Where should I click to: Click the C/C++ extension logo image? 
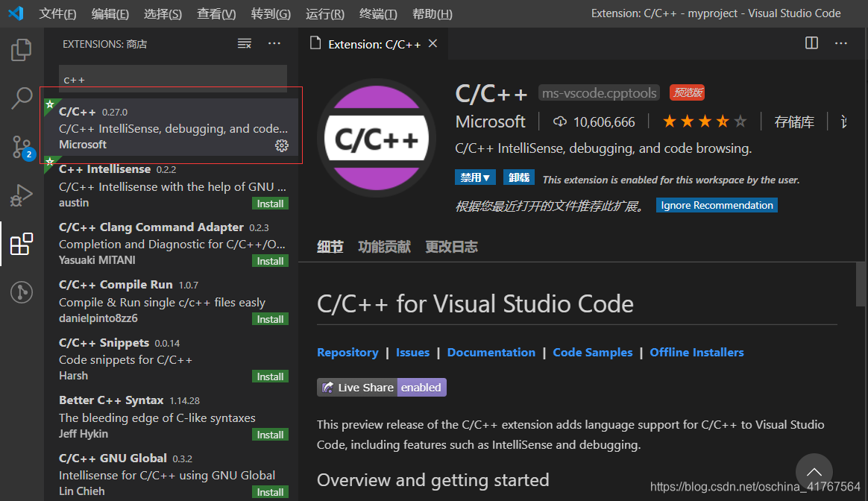pyautogui.click(x=377, y=139)
